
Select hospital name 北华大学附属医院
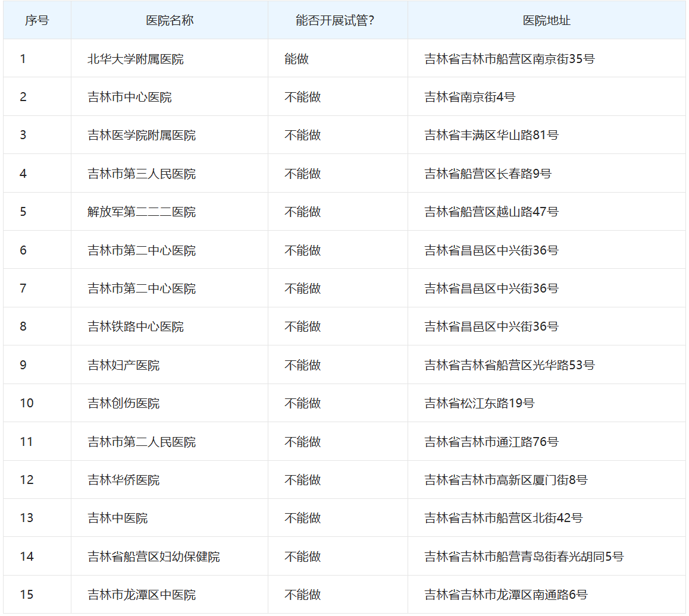(x=135, y=59)
